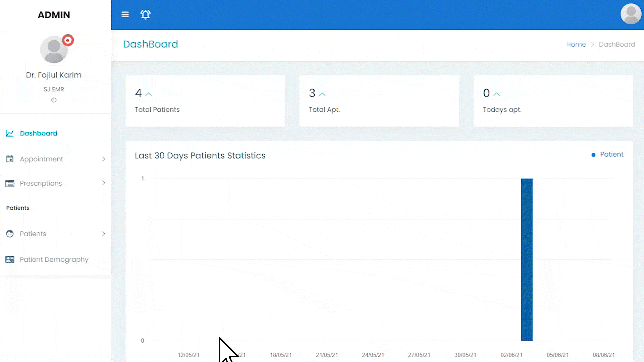The image size is (644, 362).
Task: Toggle the hamburger sidebar menu
Action: click(125, 14)
